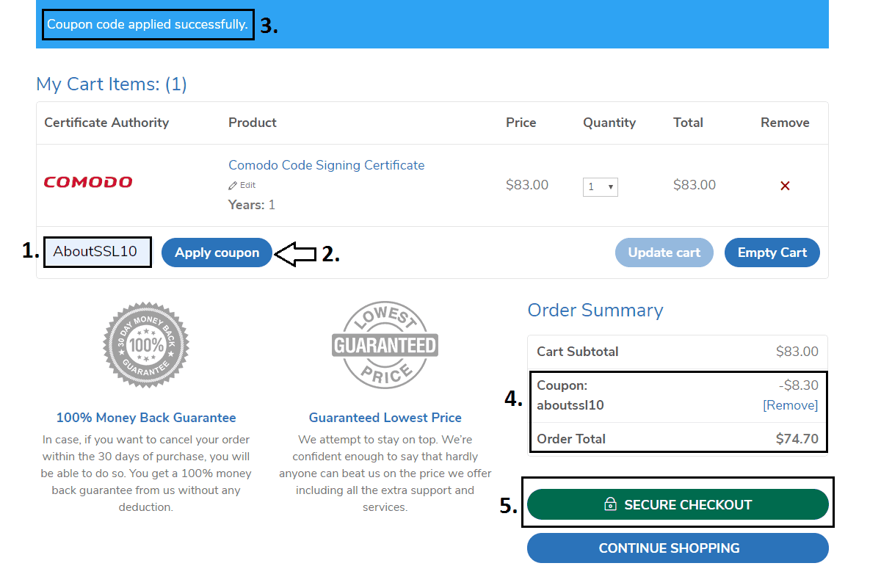This screenshot has height=588, width=881.
Task: Click the 100% Money Back Guarantee heading
Action: click(146, 418)
